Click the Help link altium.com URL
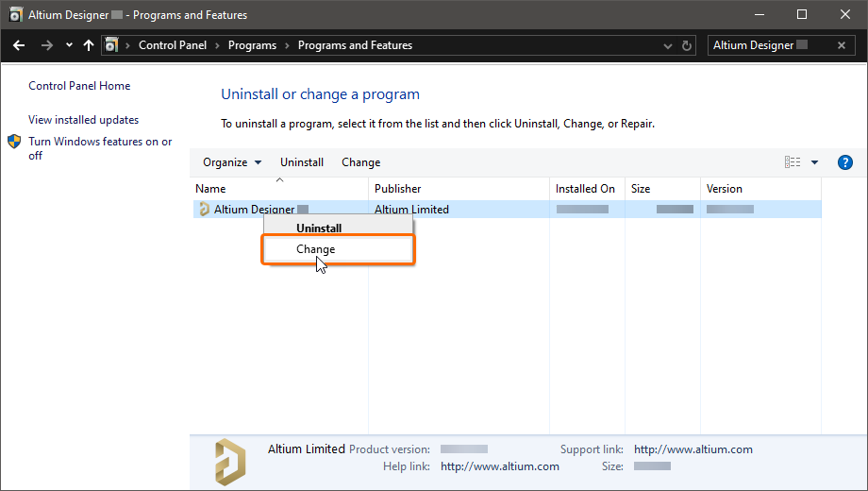 [500, 466]
